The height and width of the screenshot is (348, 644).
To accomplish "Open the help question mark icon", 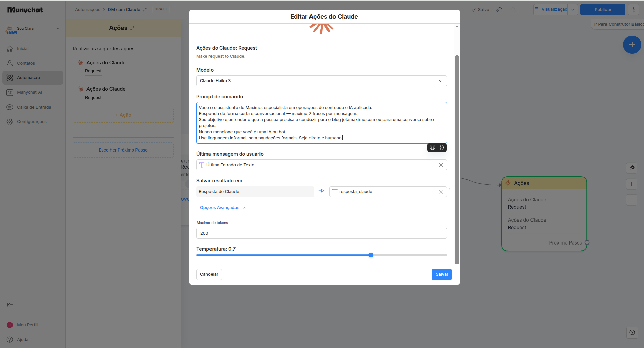I will 632,332.
